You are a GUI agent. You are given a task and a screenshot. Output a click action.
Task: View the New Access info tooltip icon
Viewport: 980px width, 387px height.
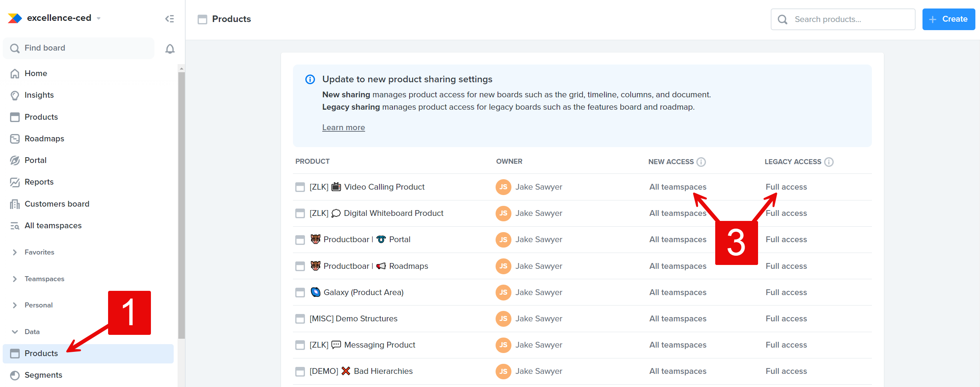701,162
